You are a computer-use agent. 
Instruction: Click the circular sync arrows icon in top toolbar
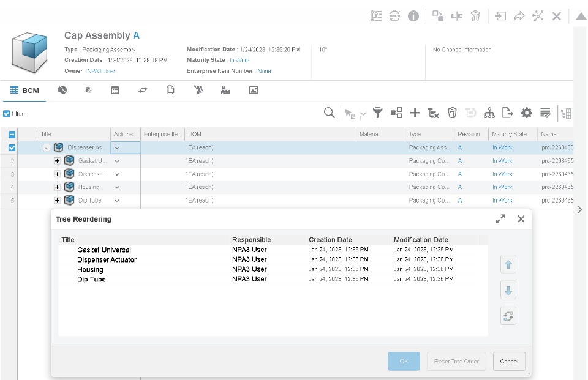[x=394, y=16]
